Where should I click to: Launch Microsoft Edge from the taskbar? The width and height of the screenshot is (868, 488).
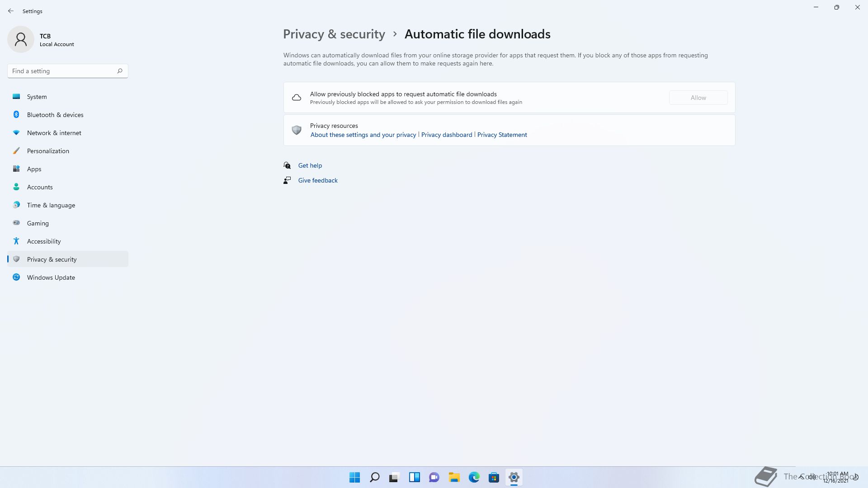[474, 477]
